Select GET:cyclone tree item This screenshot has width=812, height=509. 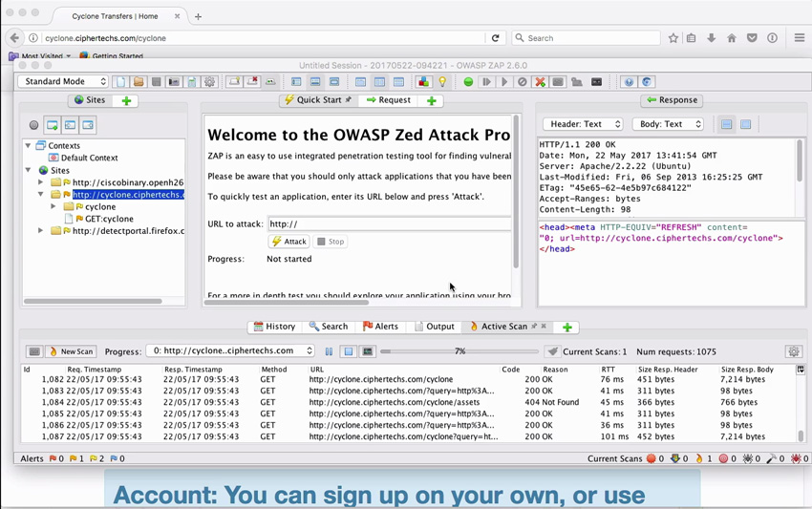(x=109, y=219)
